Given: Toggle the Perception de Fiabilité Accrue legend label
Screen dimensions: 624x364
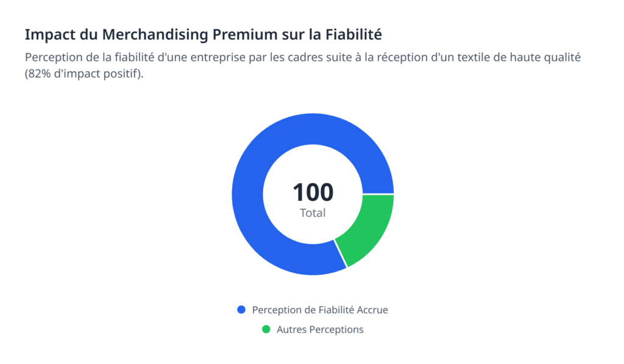Looking at the screenshot, I should point(319,310).
